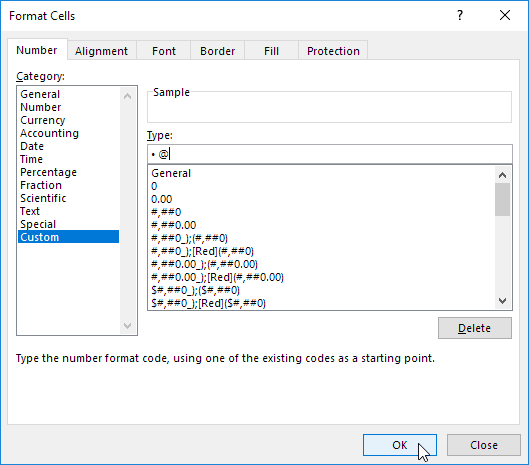Viewport: 529px width, 465px height.
Task: Click Category list scroll down arrow
Action: click(x=127, y=326)
